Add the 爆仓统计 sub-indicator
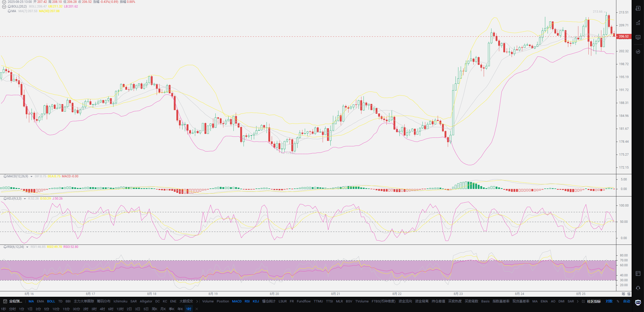The width and height of the screenshot is (644, 312). (269, 301)
